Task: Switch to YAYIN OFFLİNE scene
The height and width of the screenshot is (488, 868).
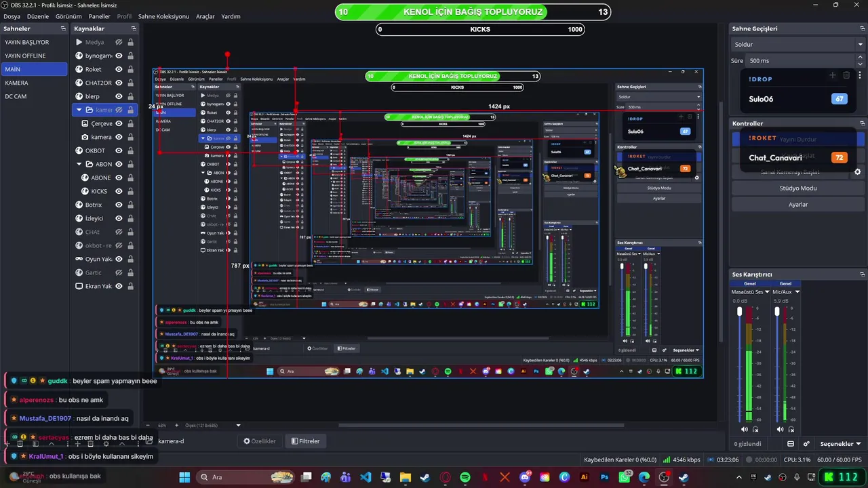Action: pyautogui.click(x=34, y=56)
